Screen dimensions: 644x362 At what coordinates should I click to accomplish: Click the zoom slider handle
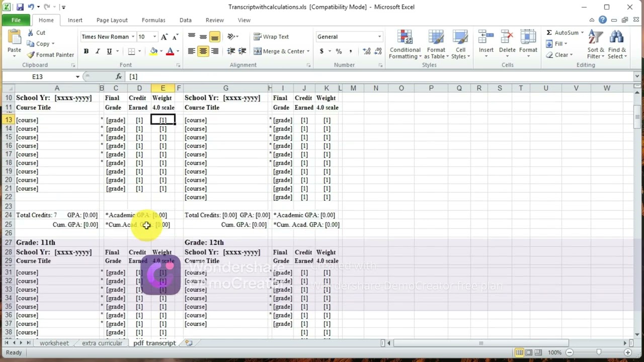click(599, 352)
